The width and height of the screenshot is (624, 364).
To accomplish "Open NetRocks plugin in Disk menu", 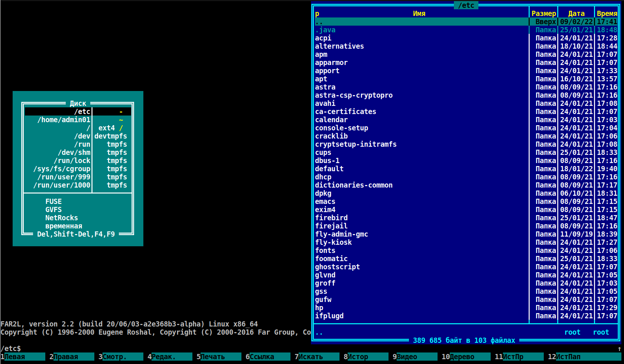I will tap(78, 218).
